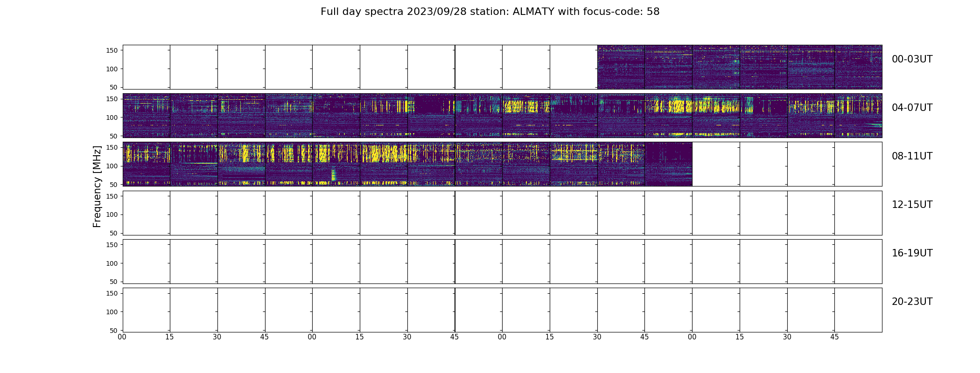This screenshot has height=373, width=980.
Task: Click the first empty white panel in the 00-03UT row
Action: 147,67
